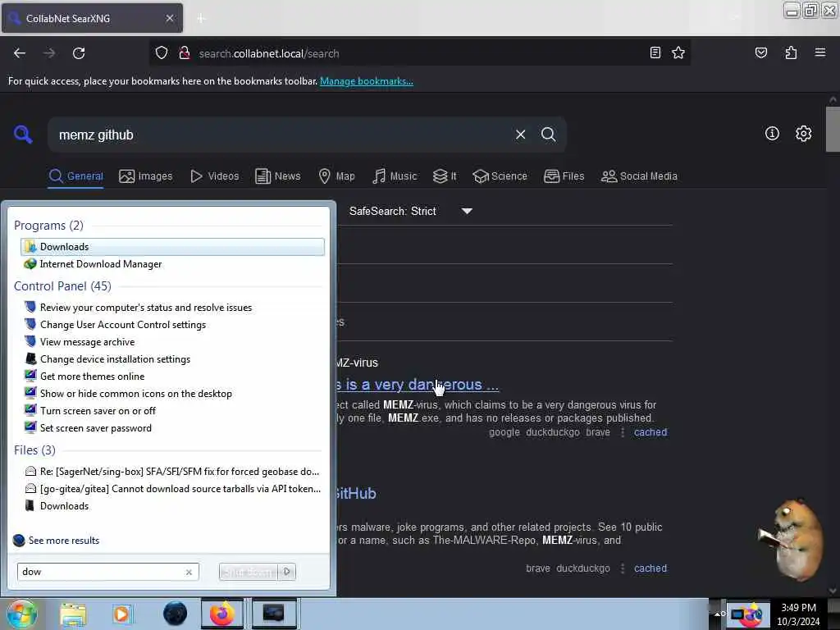Switch to Files search category

[x=564, y=176]
